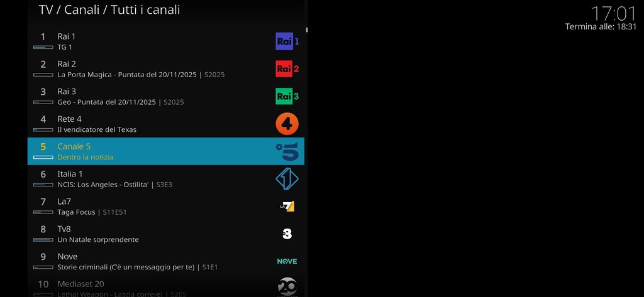Select the Rai 1 channel name
The height and width of the screenshot is (297, 644).
67,36
